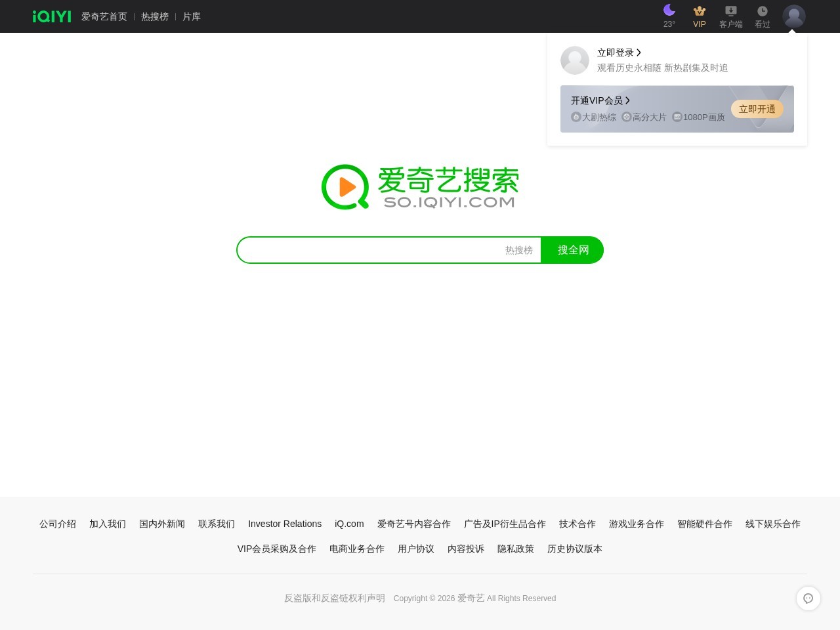The width and height of the screenshot is (840, 630).
Task: Open VIP会员采购及合作 link
Action: click(x=277, y=549)
